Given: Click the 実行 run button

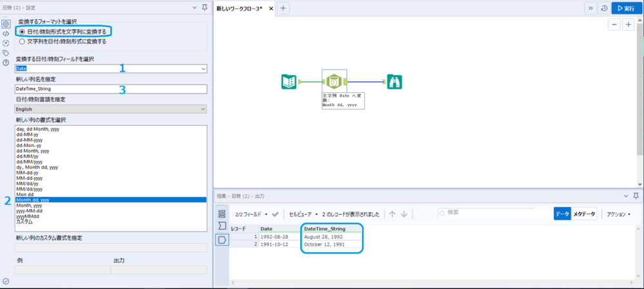Looking at the screenshot, I should click(625, 8).
